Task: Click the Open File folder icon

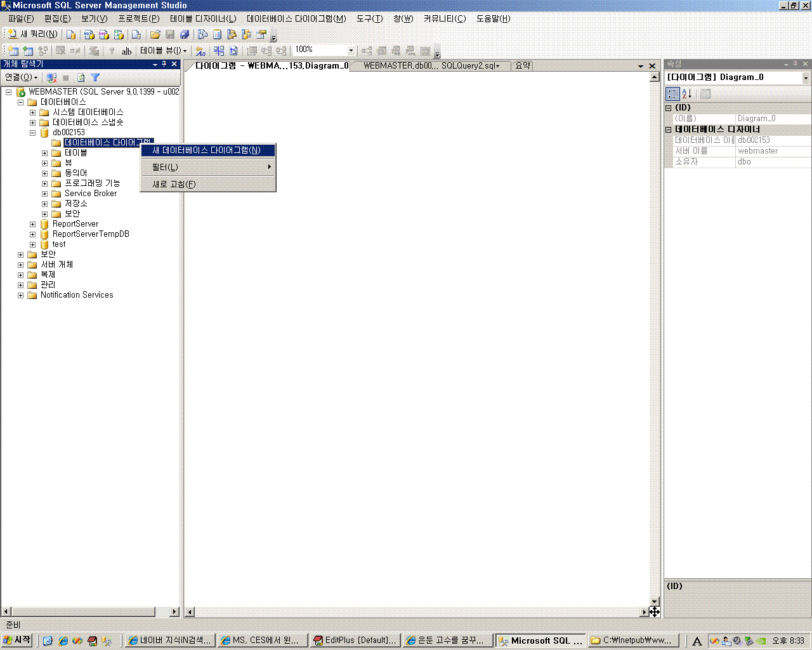Action: pos(155,34)
